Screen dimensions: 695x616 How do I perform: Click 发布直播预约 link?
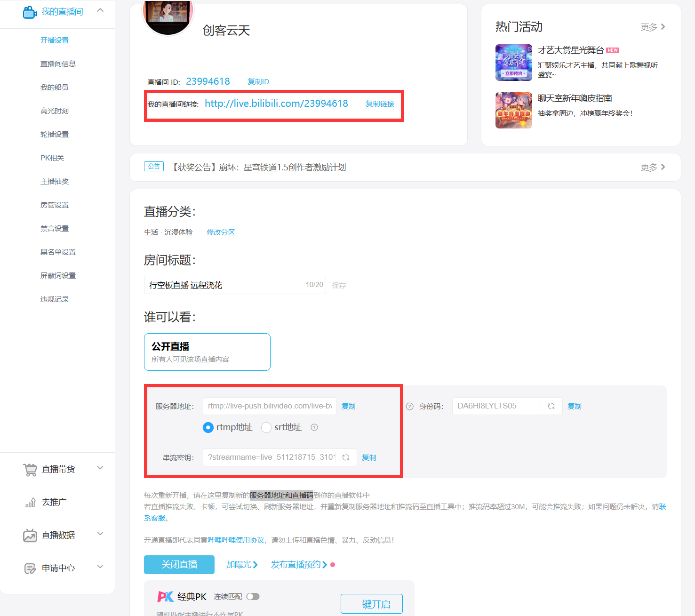point(299,565)
